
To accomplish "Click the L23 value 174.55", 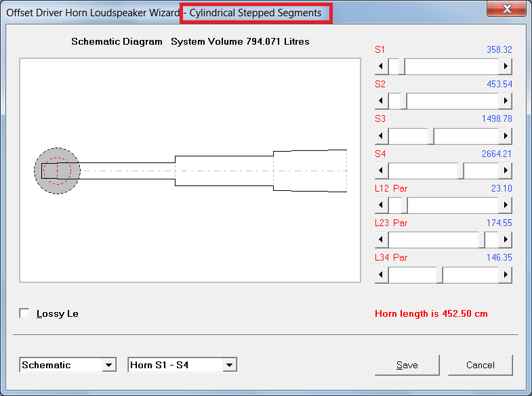I will click(499, 223).
